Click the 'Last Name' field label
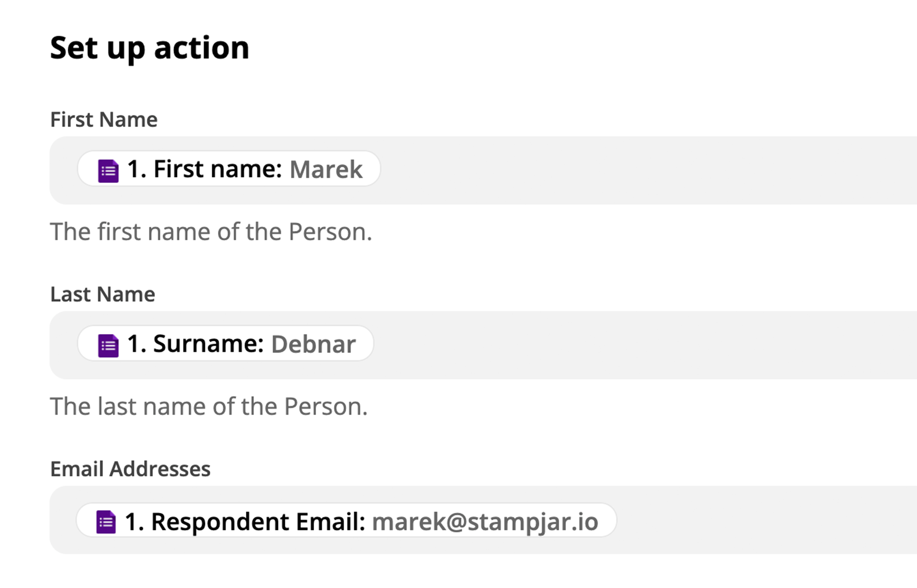Image resolution: width=917 pixels, height=588 pixels. tap(102, 294)
